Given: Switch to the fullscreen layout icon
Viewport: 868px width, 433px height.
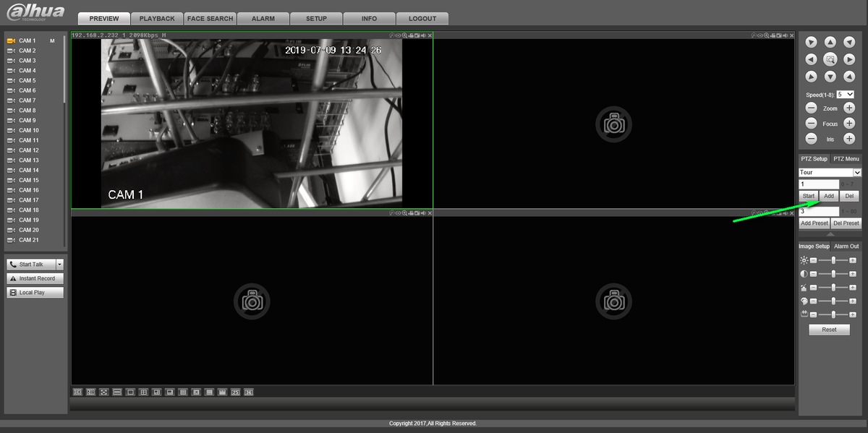Looking at the screenshot, I should pos(104,392).
